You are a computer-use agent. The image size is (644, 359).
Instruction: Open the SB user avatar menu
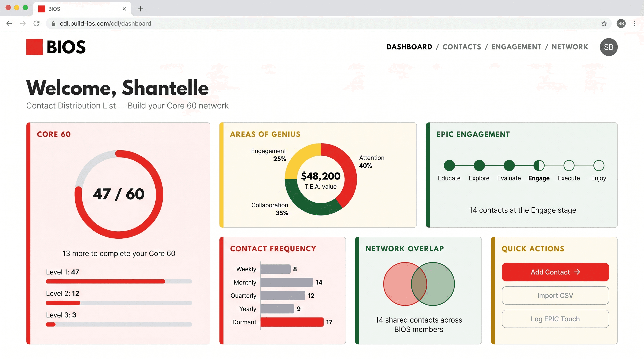[608, 47]
